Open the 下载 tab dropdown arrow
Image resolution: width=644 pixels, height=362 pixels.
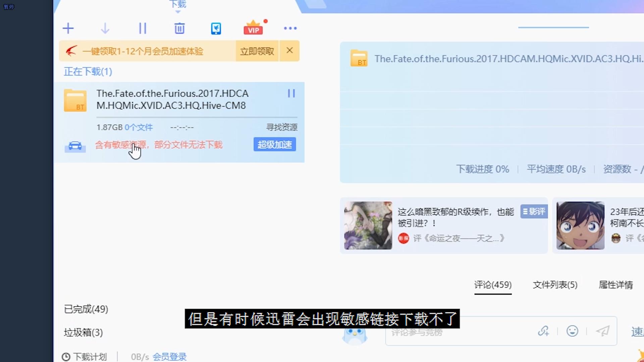[178, 11]
